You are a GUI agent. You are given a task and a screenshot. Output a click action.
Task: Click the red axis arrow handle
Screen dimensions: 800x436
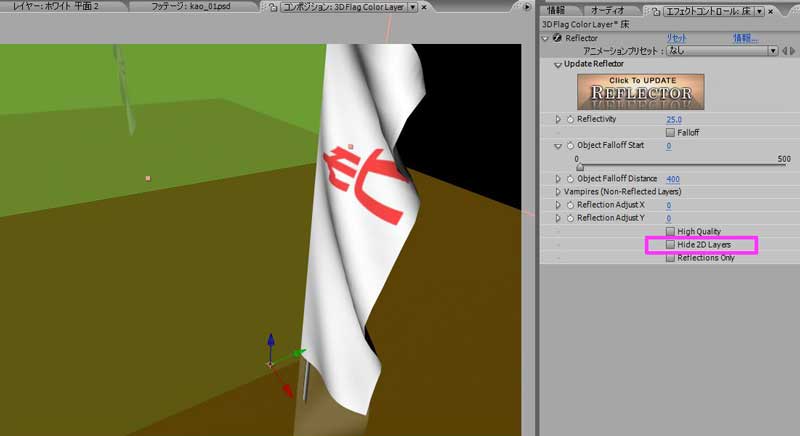(x=288, y=391)
